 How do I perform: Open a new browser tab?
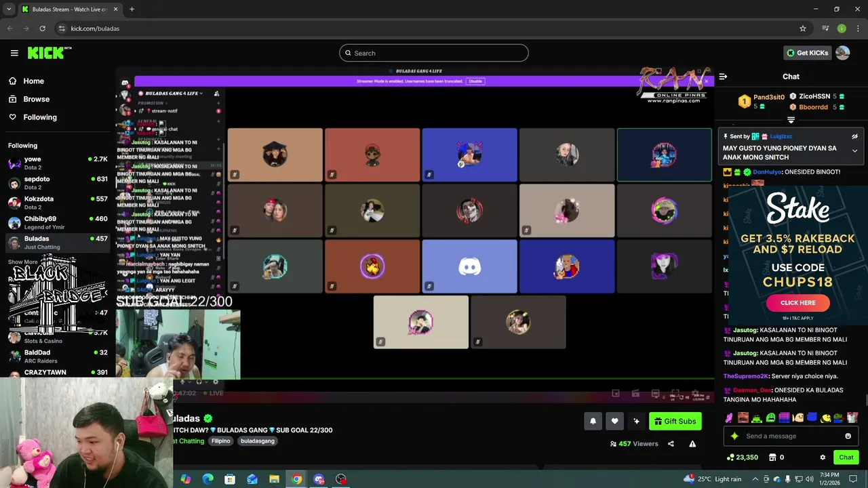tap(132, 9)
